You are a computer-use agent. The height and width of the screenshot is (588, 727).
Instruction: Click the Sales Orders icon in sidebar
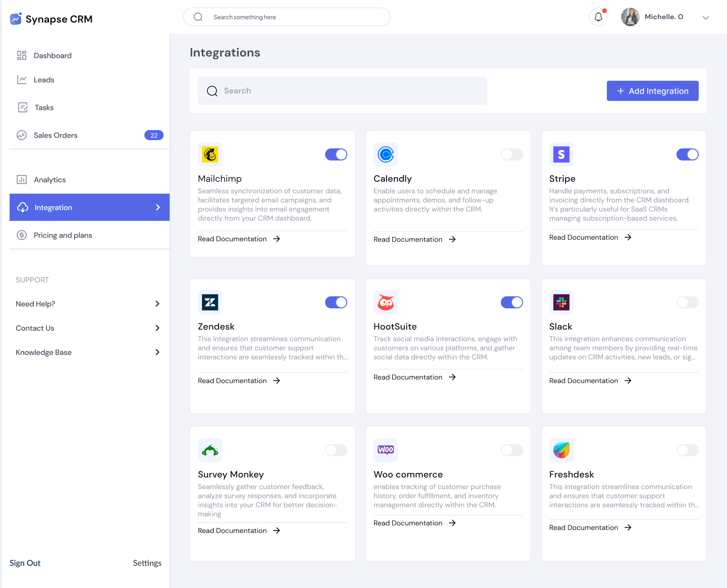[x=22, y=135]
